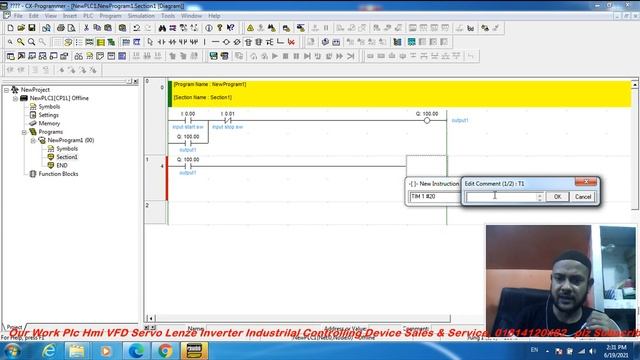
Task: Click the Open folder icon
Action: coord(21,28)
